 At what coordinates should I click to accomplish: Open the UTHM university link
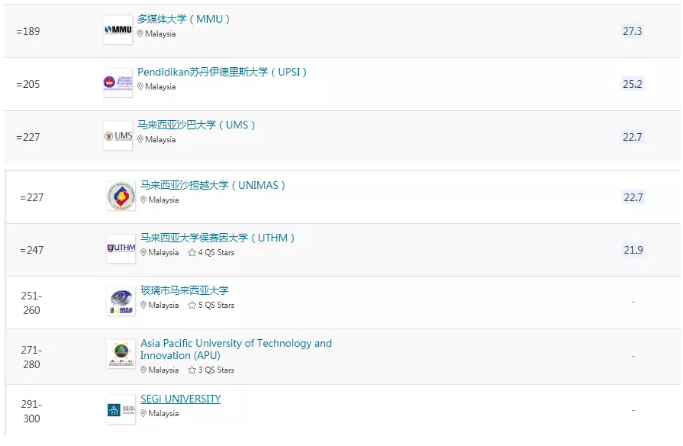[217, 238]
